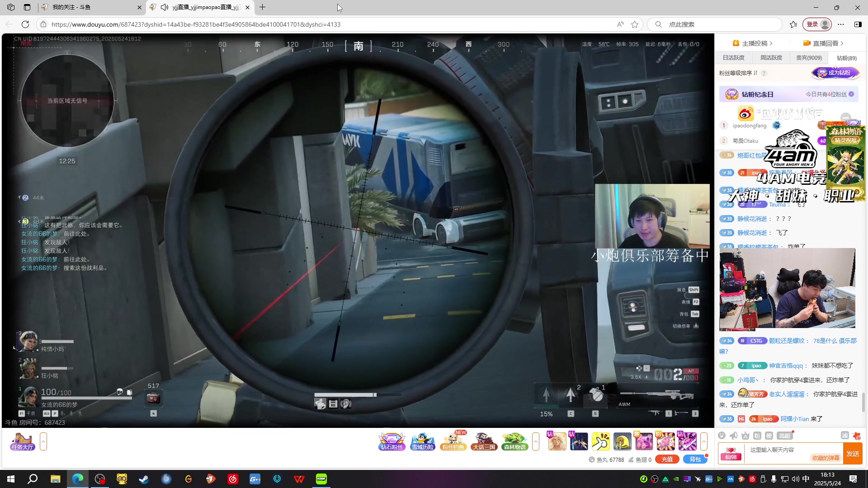Send the pink heart card gift
This screenshot has height=488, width=868.
(665, 441)
